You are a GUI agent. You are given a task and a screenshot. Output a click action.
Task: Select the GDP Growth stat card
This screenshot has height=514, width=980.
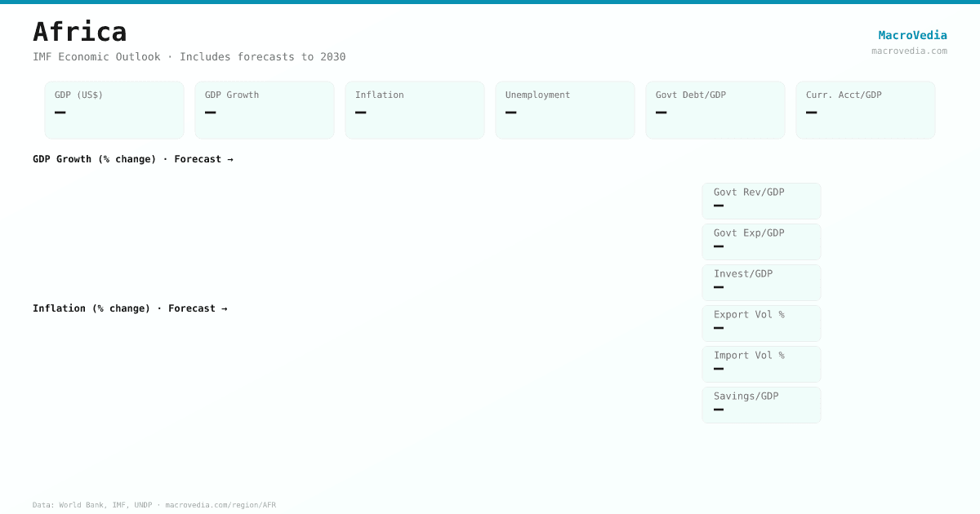click(265, 110)
